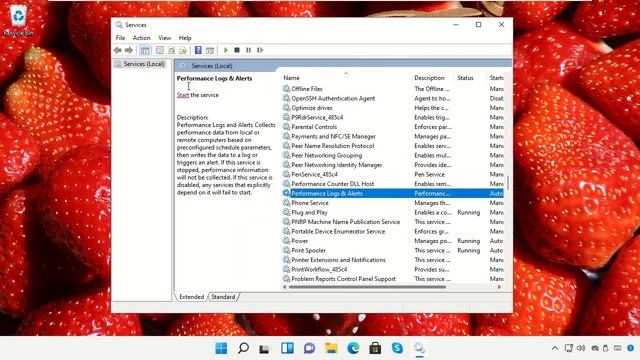Select OpenSSH Authentication Agent service
Image resolution: width=640 pixels, height=360 pixels.
click(393, 98)
